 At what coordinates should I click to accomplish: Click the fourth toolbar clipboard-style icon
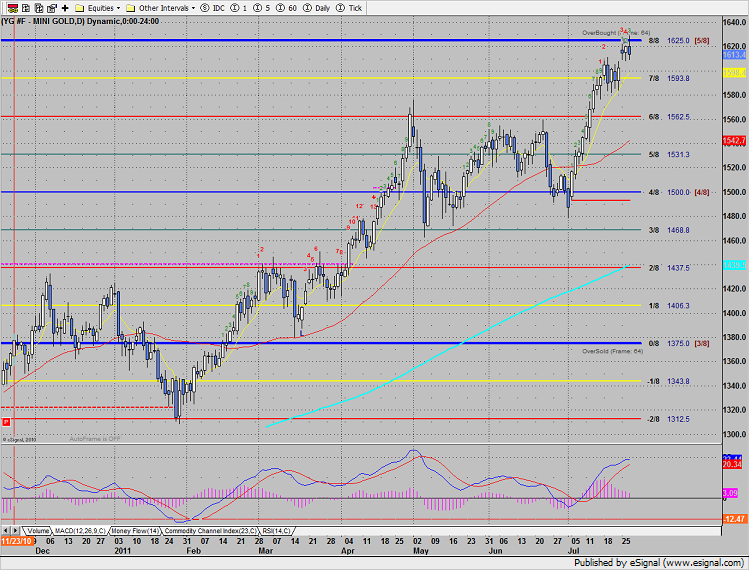(52, 8)
